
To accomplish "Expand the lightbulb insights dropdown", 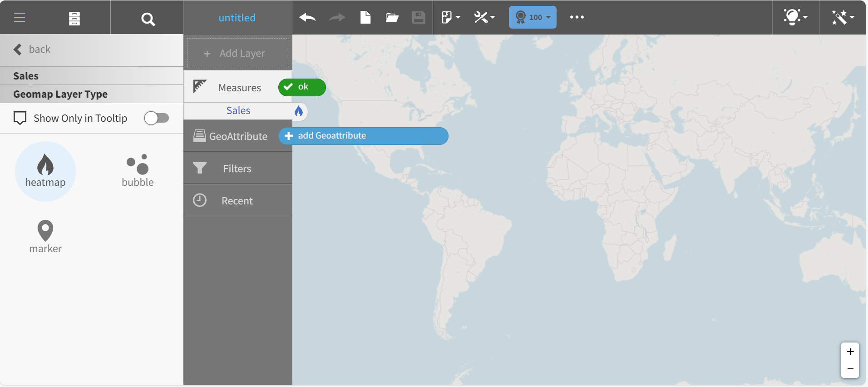I will click(x=795, y=17).
